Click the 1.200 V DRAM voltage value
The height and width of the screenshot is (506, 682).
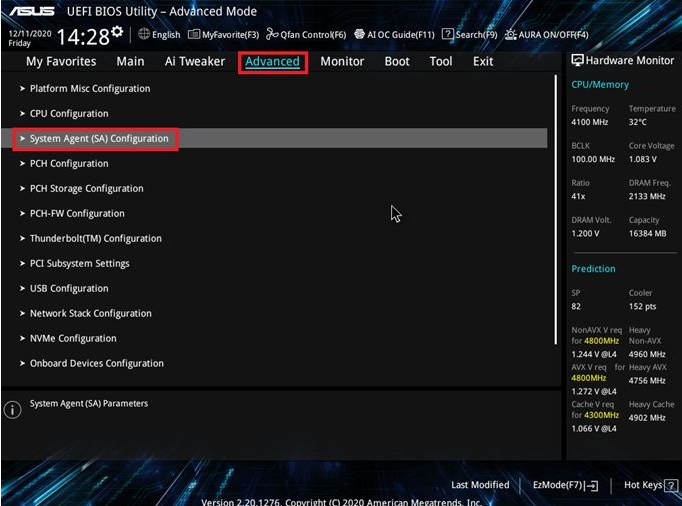585,234
